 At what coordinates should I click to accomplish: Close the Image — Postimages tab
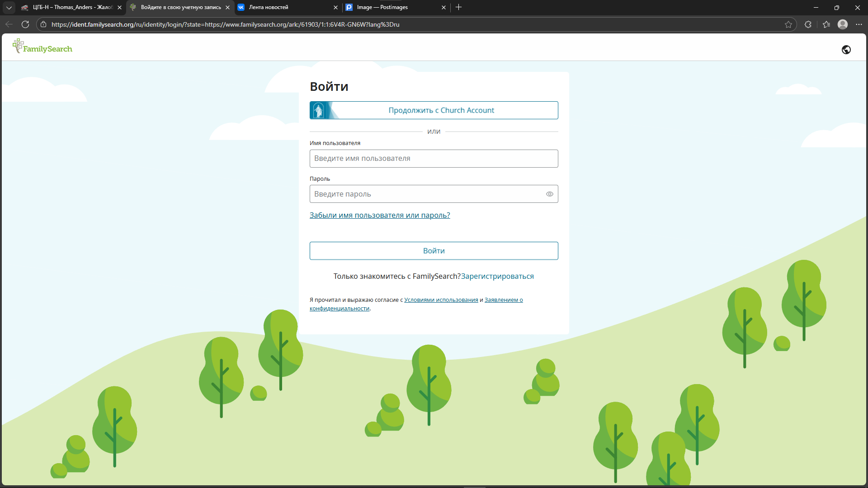coord(443,7)
